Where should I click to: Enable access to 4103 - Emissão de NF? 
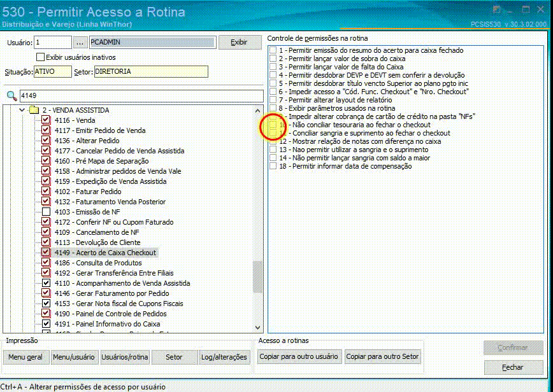[46, 212]
